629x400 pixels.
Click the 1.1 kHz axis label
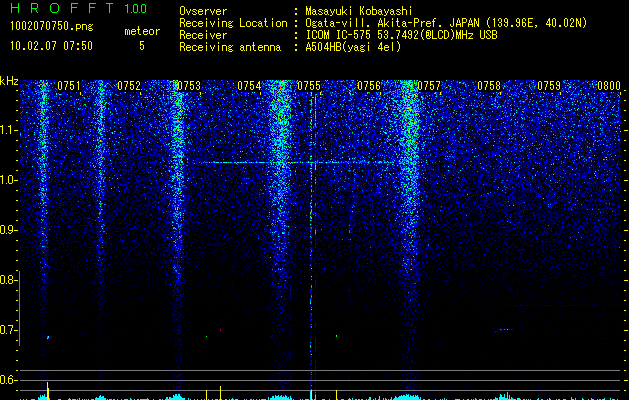click(x=8, y=130)
